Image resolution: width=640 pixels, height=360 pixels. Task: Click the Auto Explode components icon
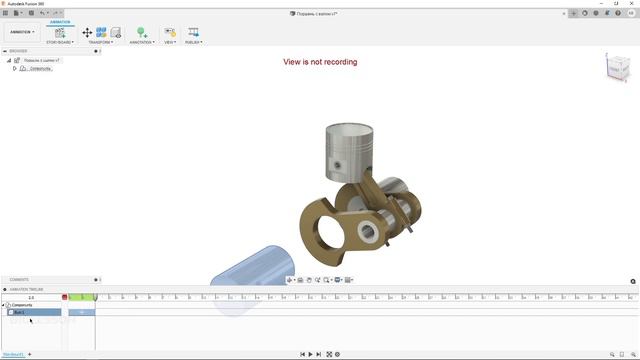(101, 33)
